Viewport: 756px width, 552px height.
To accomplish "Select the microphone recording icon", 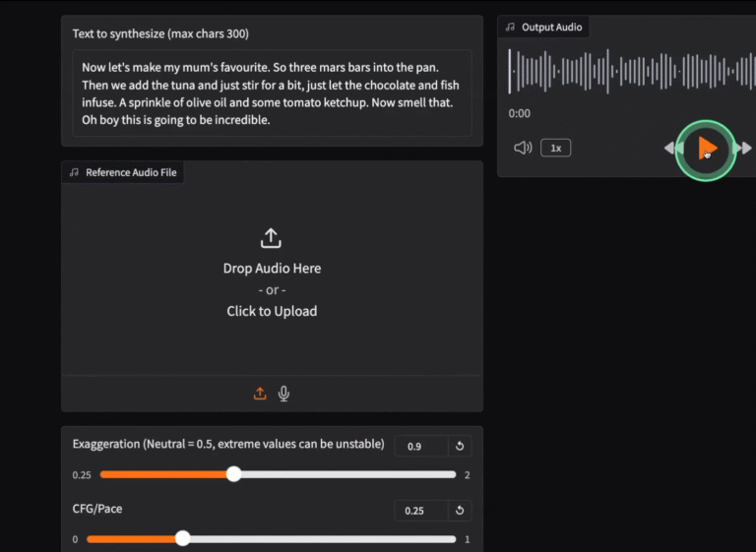I will (x=283, y=394).
